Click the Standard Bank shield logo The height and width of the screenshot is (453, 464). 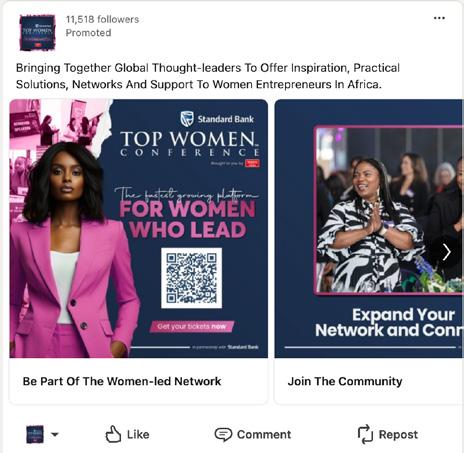pos(187,119)
